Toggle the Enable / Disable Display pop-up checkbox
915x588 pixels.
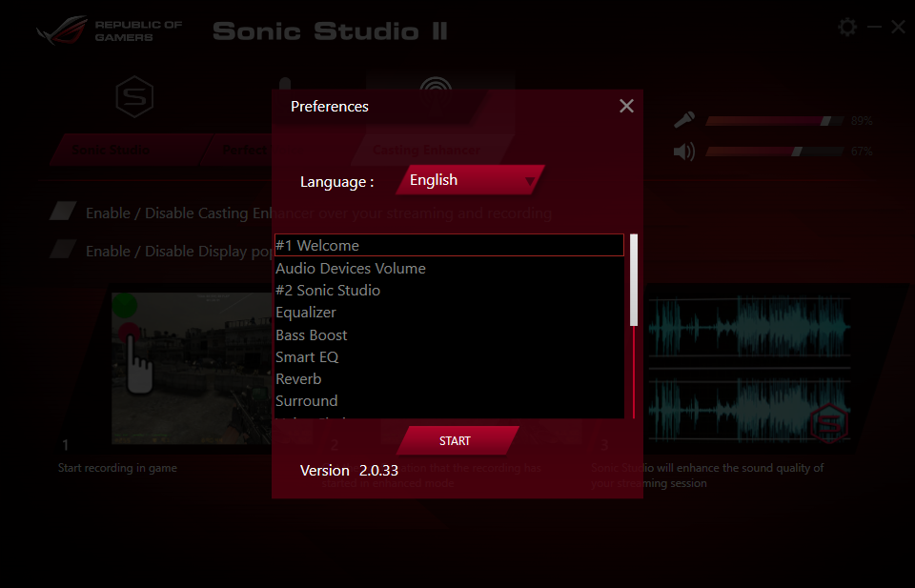coord(63,249)
